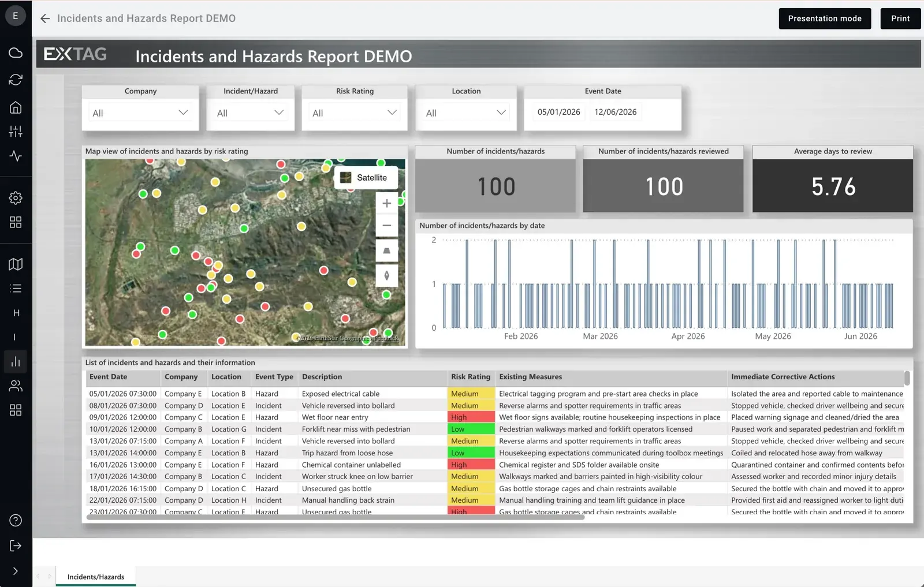Viewport: 924px width, 587px height.
Task: Open the map sidebar icon
Action: (16, 264)
